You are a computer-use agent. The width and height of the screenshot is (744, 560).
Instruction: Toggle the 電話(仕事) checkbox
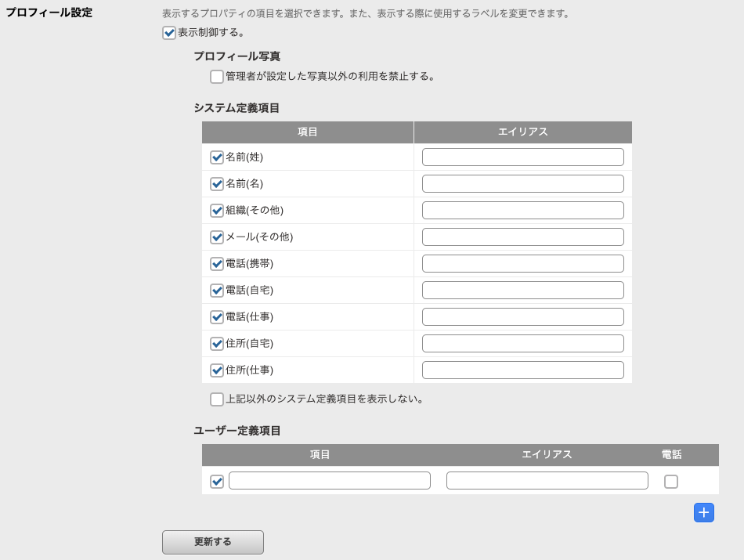pos(217,316)
